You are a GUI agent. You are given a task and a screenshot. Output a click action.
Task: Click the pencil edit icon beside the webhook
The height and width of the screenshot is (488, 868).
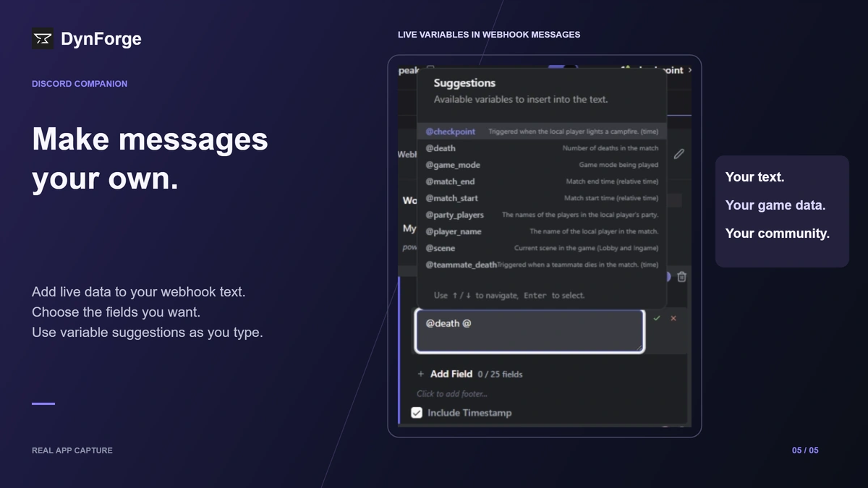tap(678, 154)
